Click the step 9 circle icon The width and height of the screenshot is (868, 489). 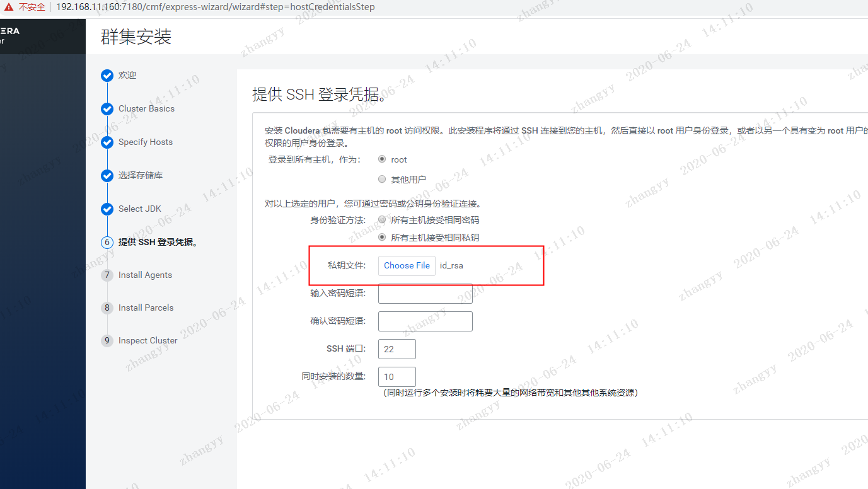coord(107,341)
